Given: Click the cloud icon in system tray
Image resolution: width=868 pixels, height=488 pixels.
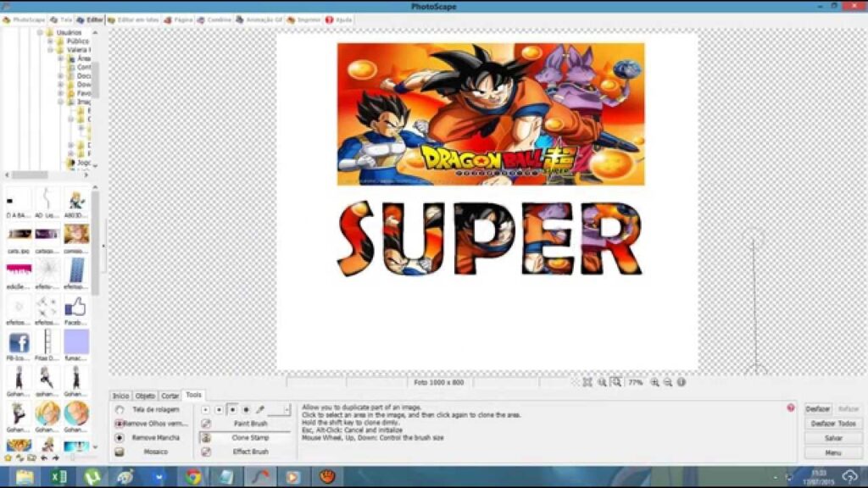Looking at the screenshot, I should pyautogui.click(x=849, y=476).
